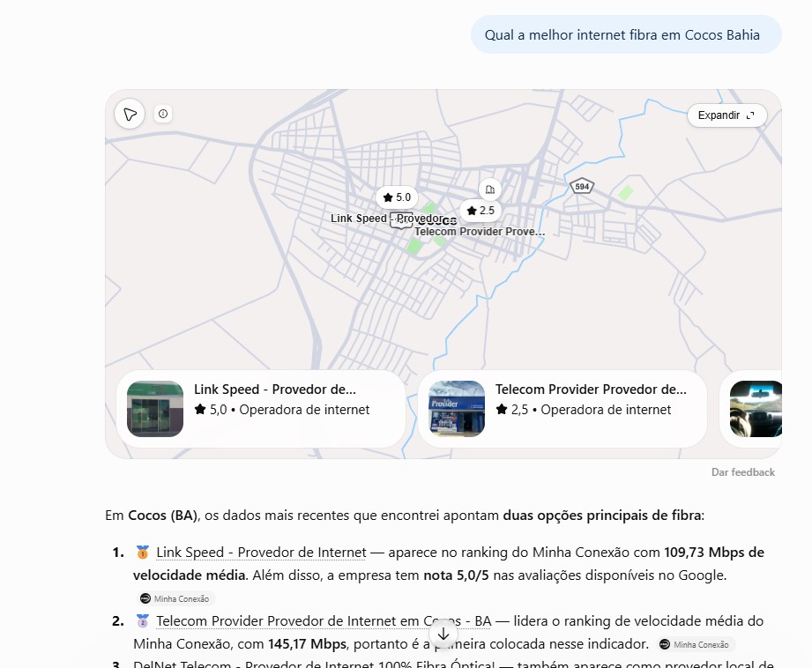Click silver medal emoji beside Telecom Provider
Viewport: 812px width, 668px height.
point(143,620)
